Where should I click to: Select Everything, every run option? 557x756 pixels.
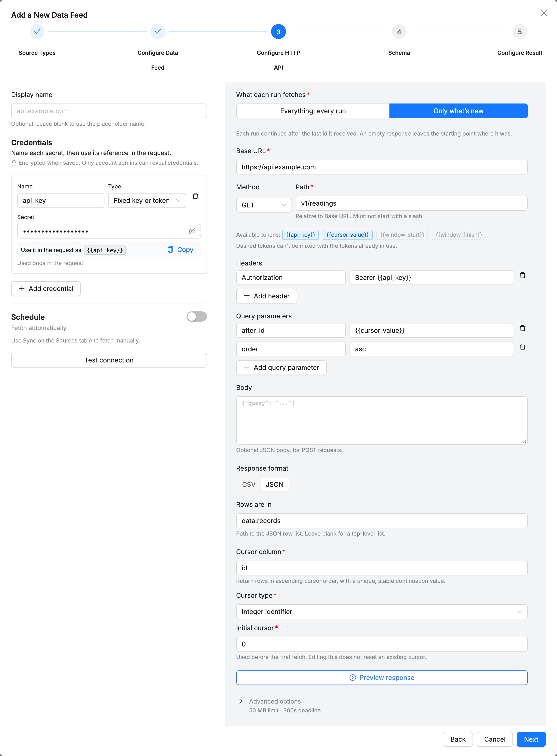tap(313, 111)
